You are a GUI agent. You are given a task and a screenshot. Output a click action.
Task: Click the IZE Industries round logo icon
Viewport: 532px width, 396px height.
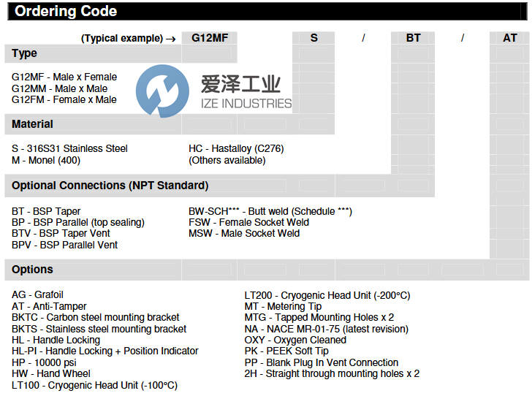coord(167,92)
